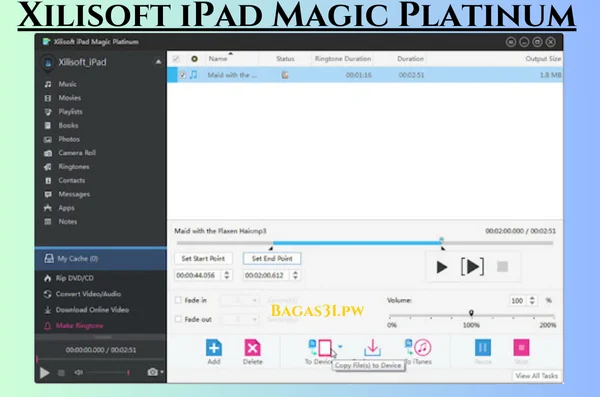Mute the sidebar player speaker icon
600x397 pixels.
point(78,372)
